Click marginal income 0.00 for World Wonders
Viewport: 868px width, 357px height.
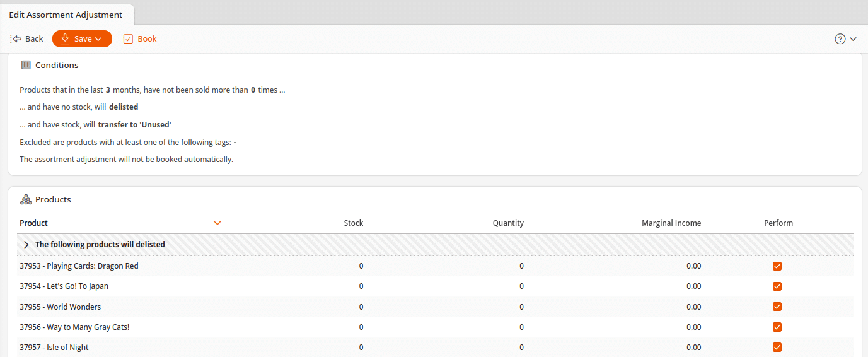(x=693, y=307)
